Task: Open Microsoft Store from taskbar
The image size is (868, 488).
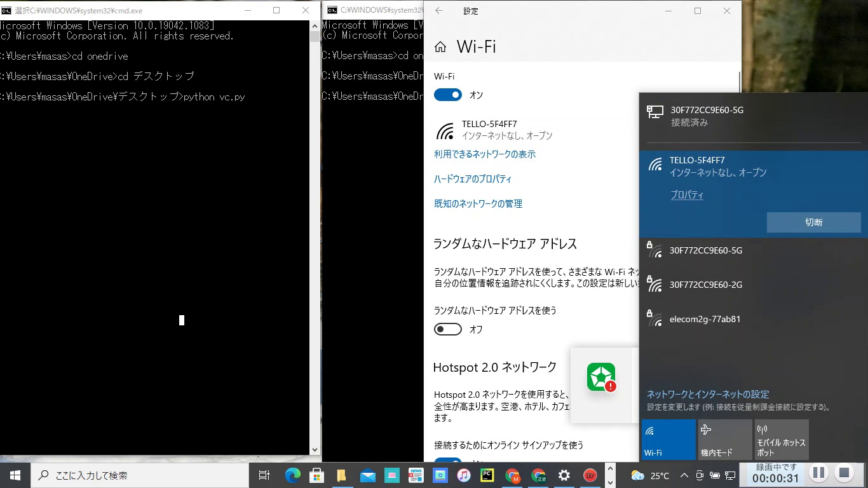Action: coord(316,475)
